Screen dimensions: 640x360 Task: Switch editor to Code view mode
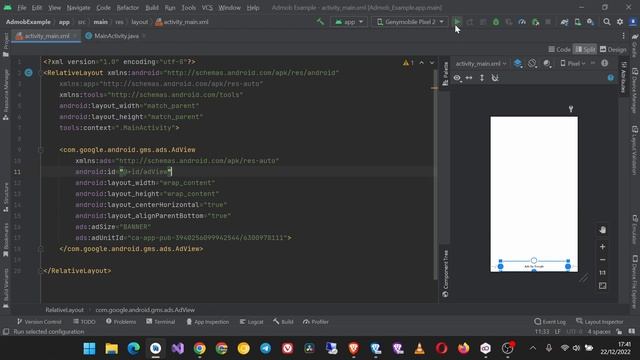[x=559, y=49]
